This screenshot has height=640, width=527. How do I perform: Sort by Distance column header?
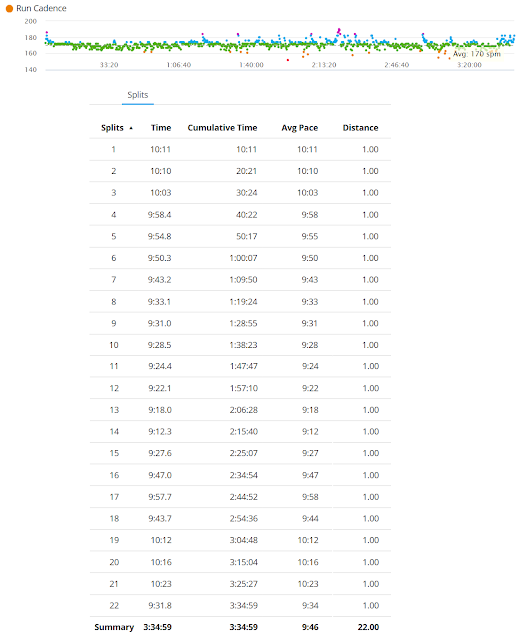(360, 128)
